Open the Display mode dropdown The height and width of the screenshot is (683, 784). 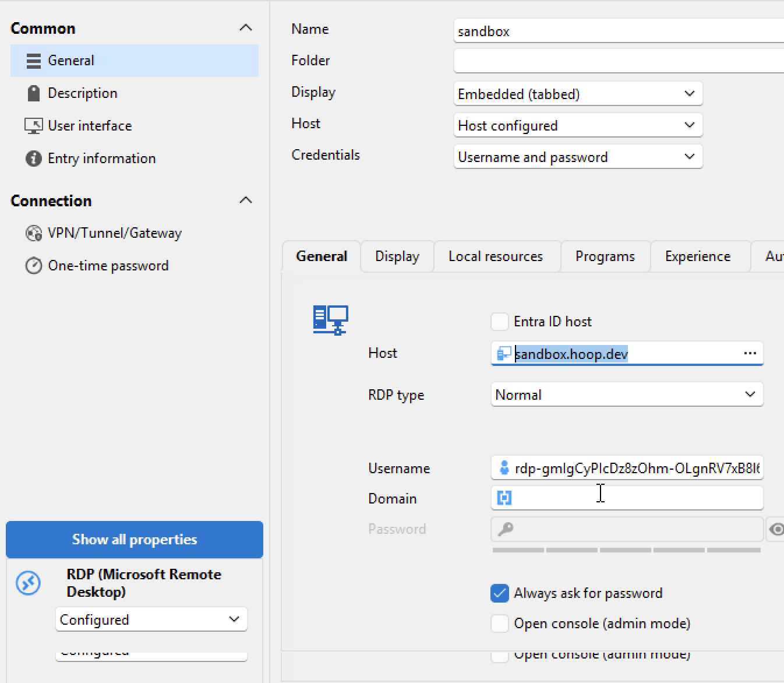coord(578,94)
